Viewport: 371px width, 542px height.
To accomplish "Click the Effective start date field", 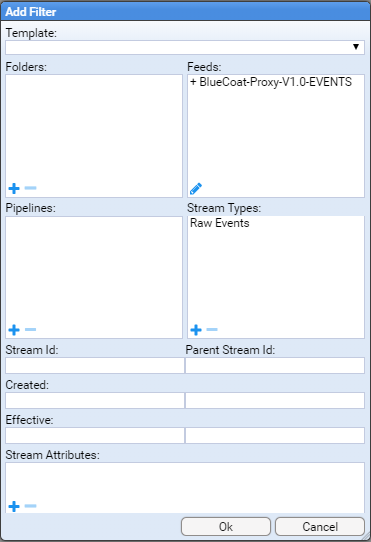I will 95,436.
